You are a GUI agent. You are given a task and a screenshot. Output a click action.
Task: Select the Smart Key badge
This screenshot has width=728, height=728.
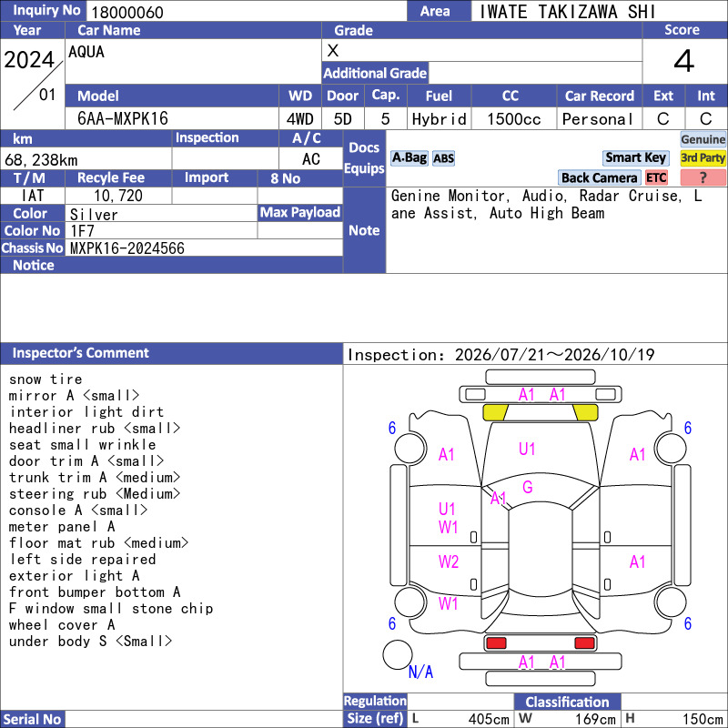[x=635, y=157]
